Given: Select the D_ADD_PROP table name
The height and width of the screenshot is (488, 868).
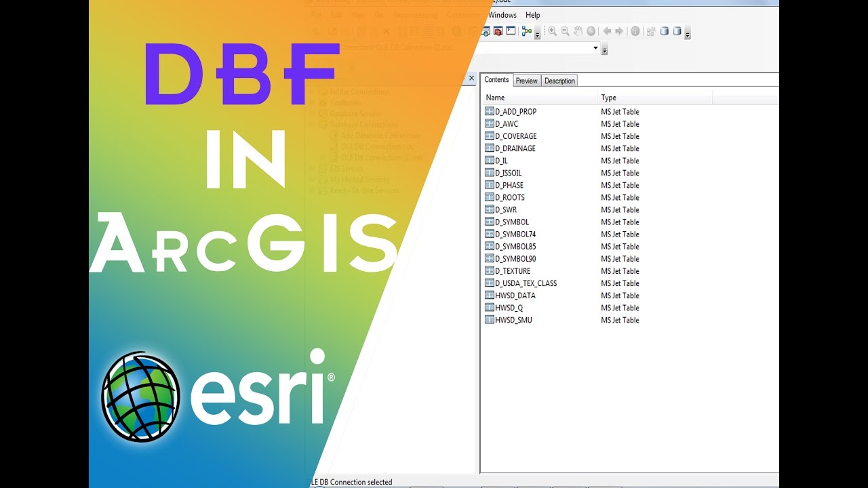Looking at the screenshot, I should point(516,112).
